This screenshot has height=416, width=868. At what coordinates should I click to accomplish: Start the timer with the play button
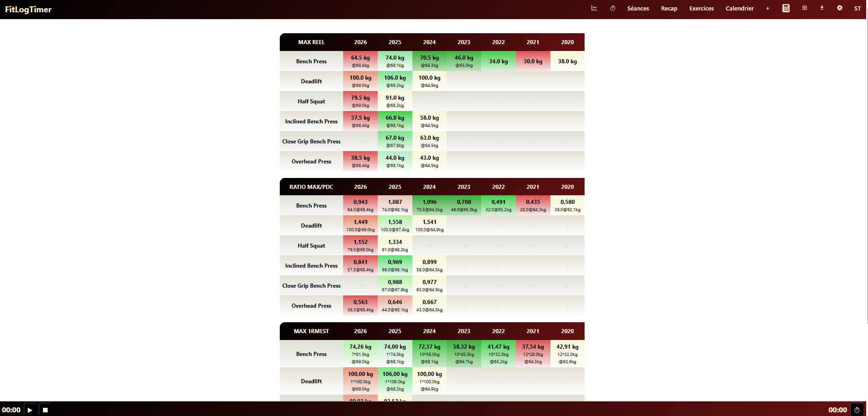tap(30, 410)
